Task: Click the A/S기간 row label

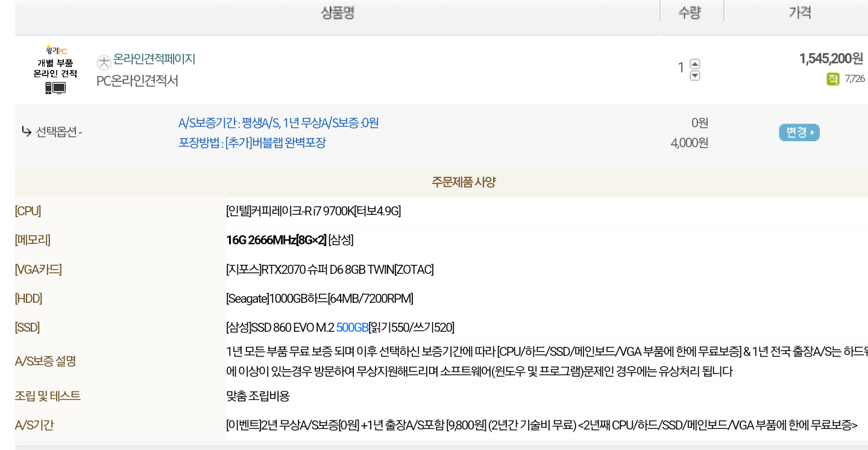Action: [x=34, y=425]
